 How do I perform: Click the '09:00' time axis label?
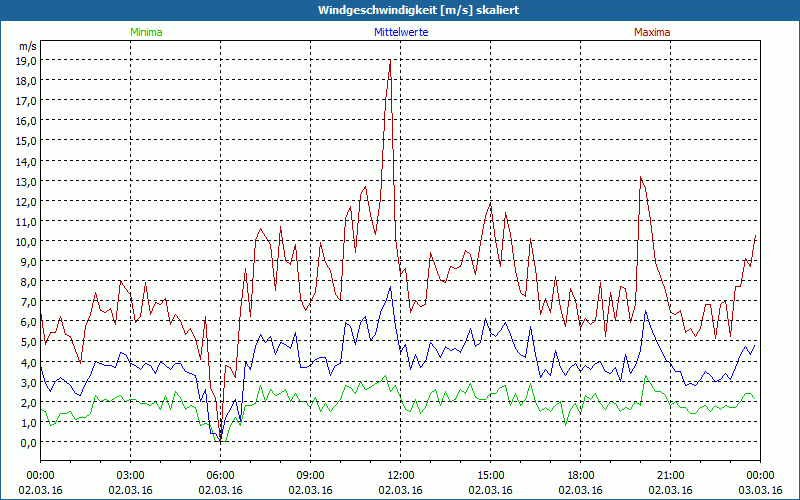pos(310,476)
